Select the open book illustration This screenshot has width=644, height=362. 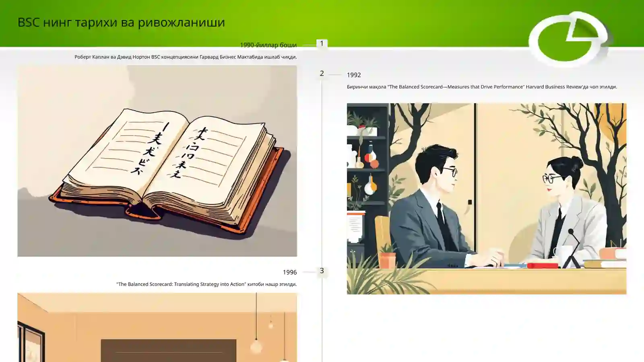pos(157,161)
